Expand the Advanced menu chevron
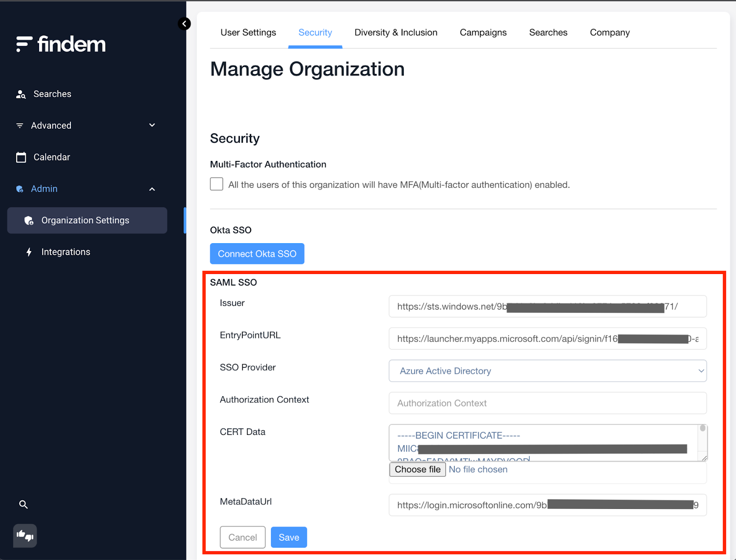The height and width of the screenshot is (560, 736). click(152, 125)
